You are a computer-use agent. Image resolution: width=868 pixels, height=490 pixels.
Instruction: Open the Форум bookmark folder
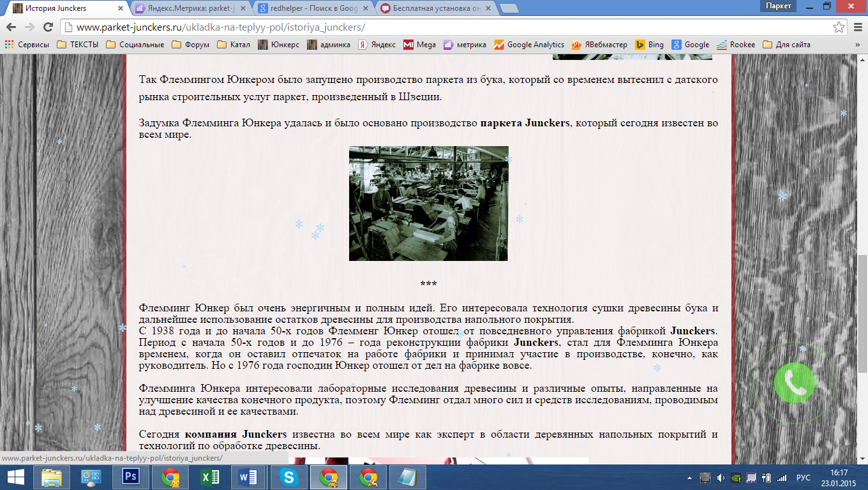[190, 45]
